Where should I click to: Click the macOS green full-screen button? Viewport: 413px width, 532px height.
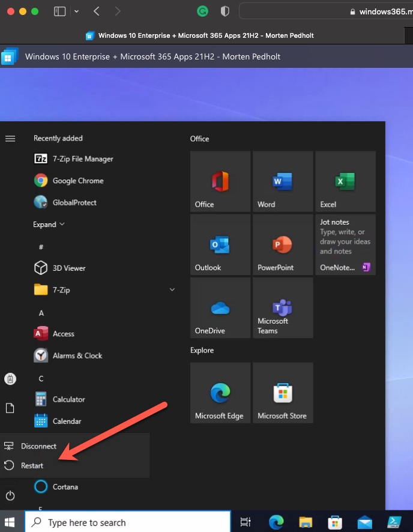pyautogui.click(x=35, y=11)
